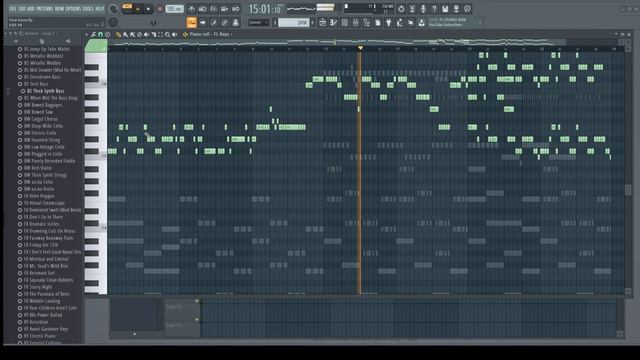Open the PATTERNS menu
Screen dimensions: 640x360
[44, 9]
